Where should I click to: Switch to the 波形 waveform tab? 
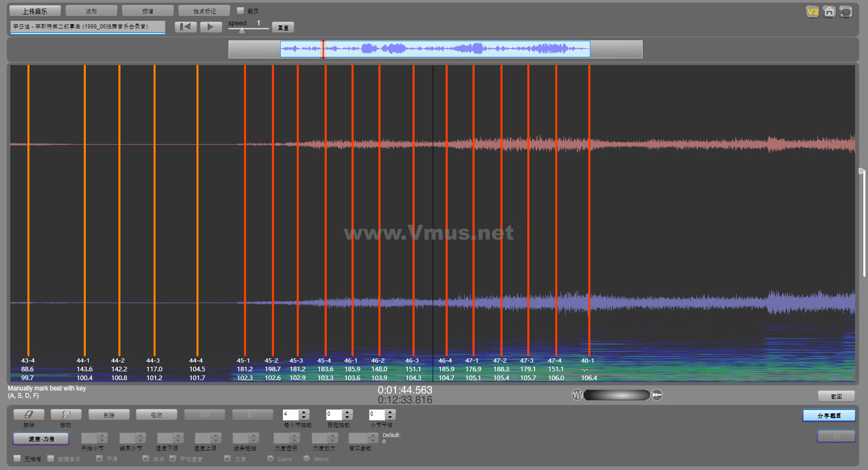(91, 11)
